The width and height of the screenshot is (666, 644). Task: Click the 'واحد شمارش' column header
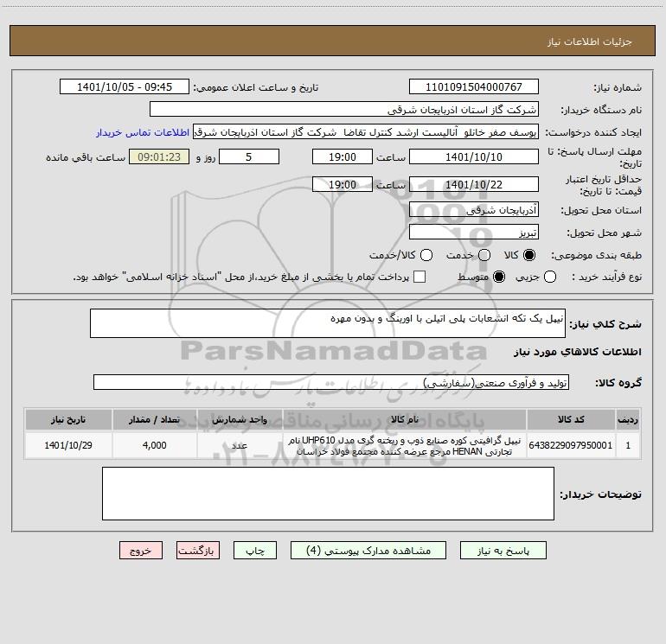point(240,419)
